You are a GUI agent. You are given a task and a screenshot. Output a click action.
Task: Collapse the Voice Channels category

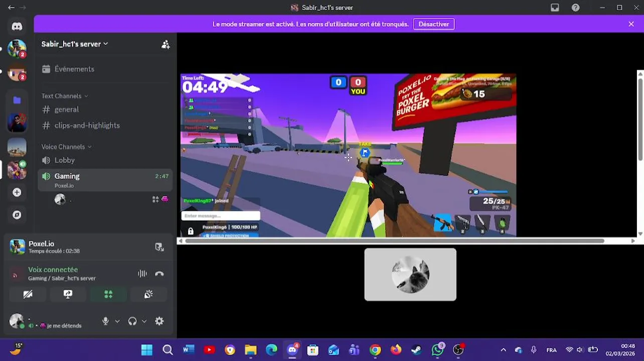tap(66, 147)
